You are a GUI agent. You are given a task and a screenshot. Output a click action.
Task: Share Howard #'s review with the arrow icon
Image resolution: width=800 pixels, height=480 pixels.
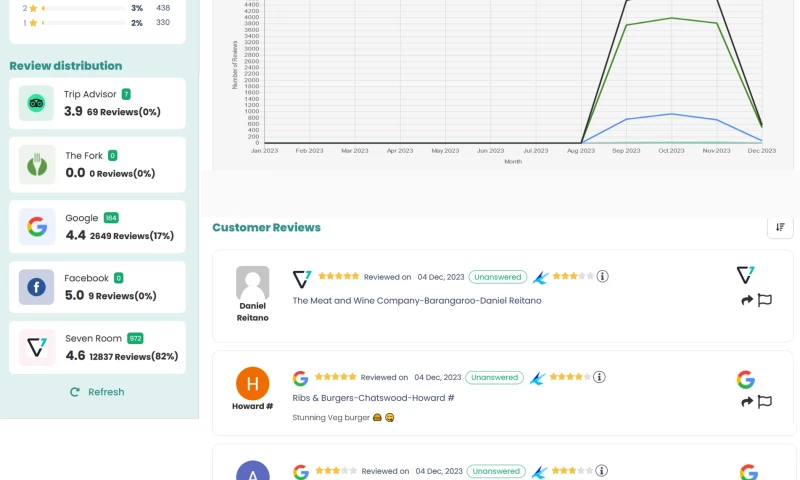(x=747, y=401)
